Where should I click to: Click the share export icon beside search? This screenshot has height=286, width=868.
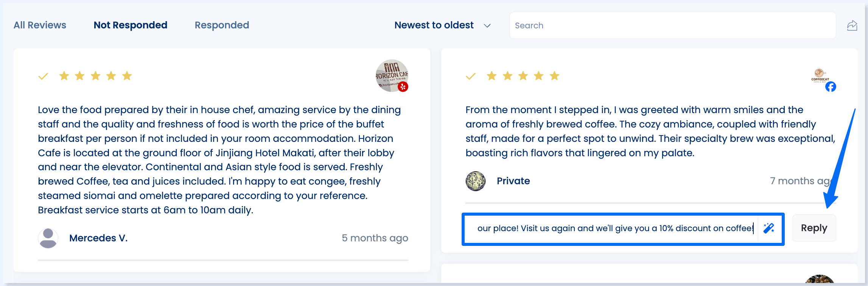click(852, 26)
